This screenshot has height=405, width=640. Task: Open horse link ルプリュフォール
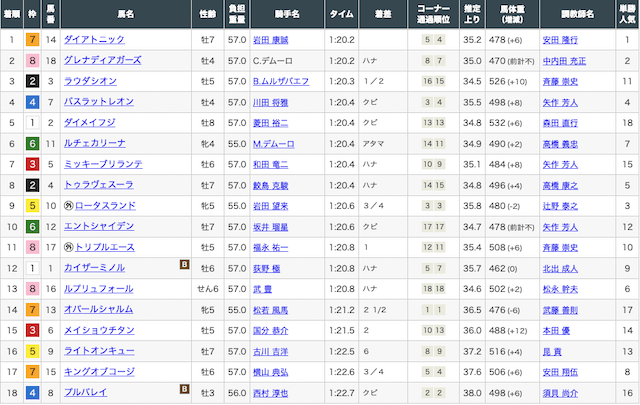pyautogui.click(x=99, y=289)
